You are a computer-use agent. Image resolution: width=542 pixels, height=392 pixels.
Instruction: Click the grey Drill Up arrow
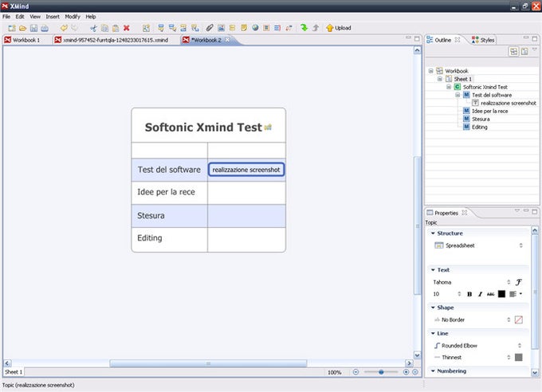(x=316, y=28)
